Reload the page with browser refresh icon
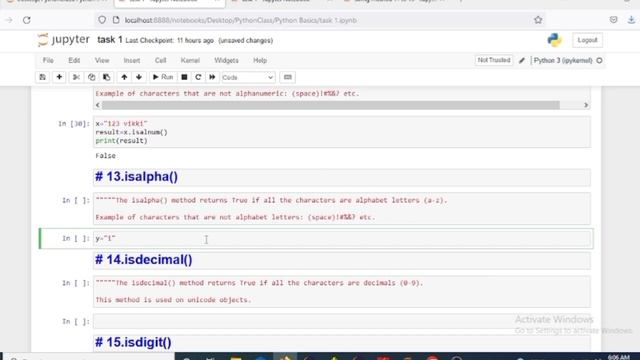Viewport: 640px width, 360px height. (x=27, y=20)
